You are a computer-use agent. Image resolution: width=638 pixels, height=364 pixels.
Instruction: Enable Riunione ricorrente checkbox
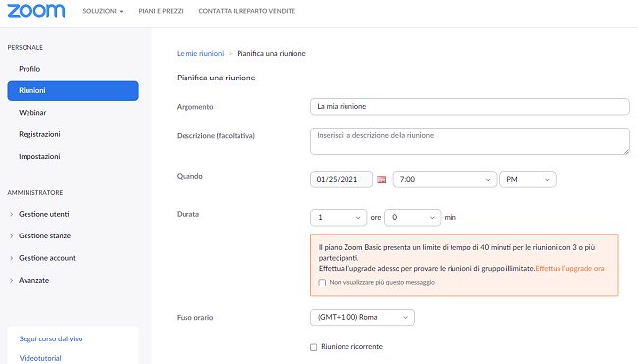tap(314, 347)
